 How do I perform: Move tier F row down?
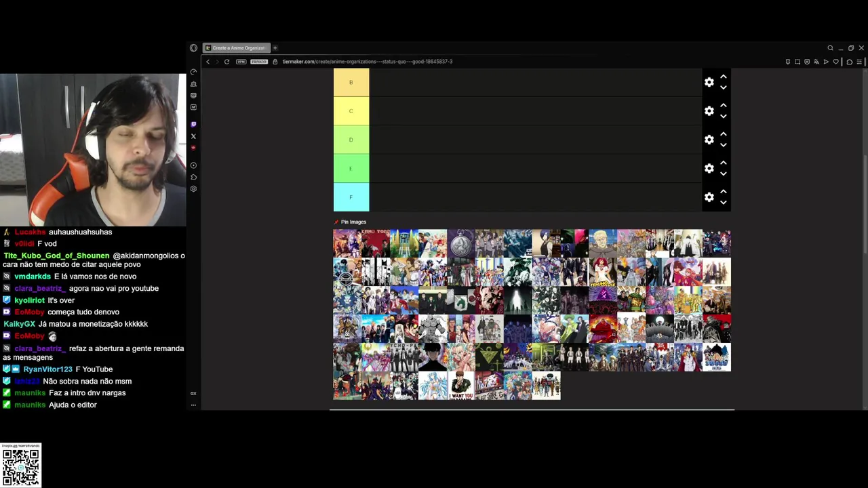tap(724, 203)
